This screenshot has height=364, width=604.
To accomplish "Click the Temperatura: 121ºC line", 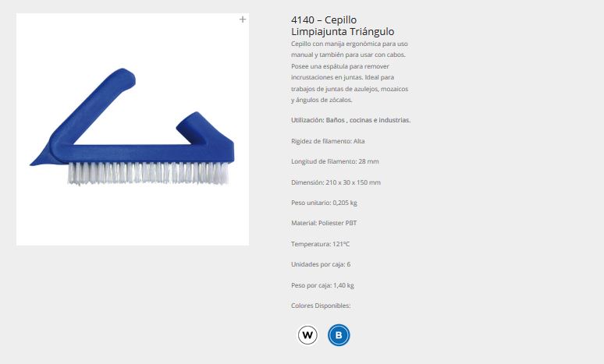I will 320,244.
